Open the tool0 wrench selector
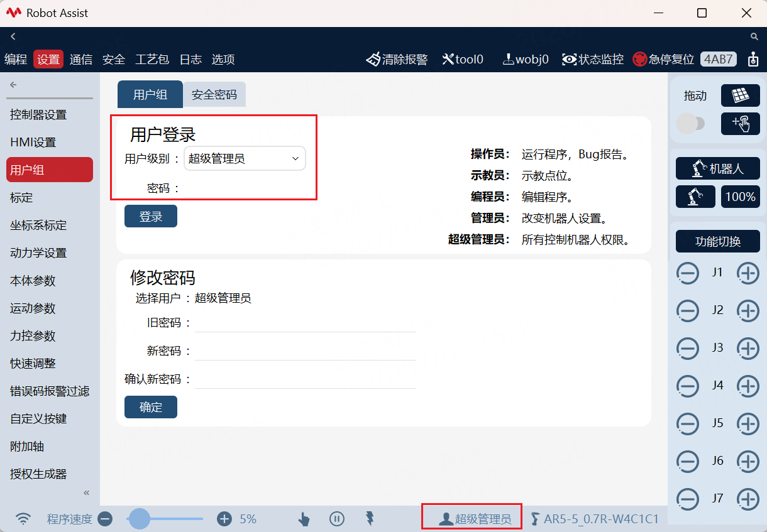Viewport: 767px width, 532px height. (x=448, y=59)
